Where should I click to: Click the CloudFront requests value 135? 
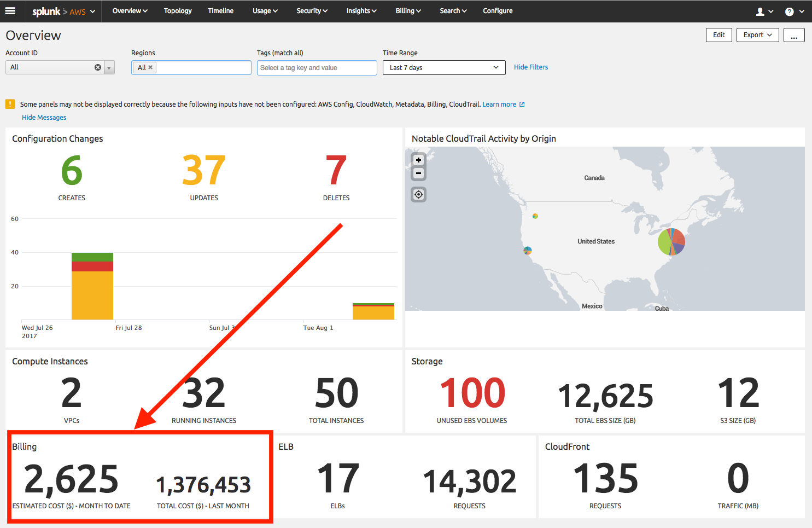coord(605,479)
